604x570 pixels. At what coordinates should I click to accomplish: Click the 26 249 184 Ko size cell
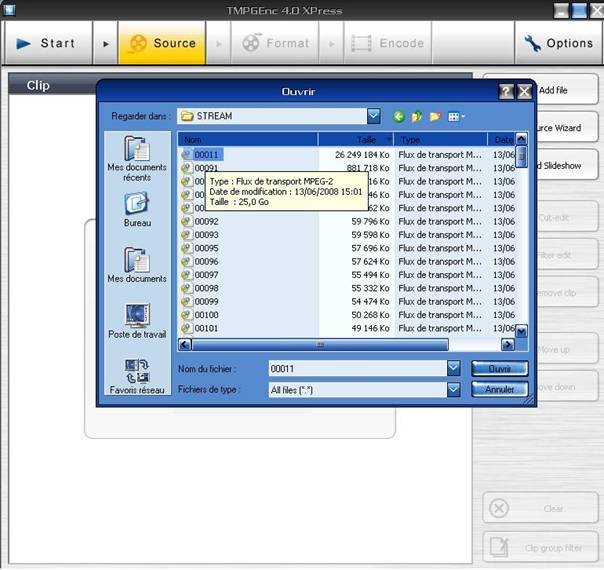click(362, 155)
